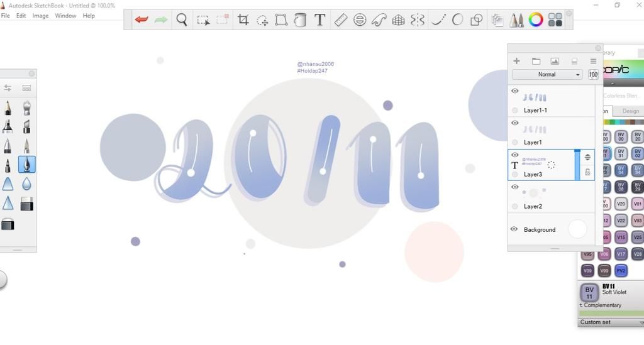The image size is (644, 345).
Task: Close the brush palette panel
Action: click(31, 74)
